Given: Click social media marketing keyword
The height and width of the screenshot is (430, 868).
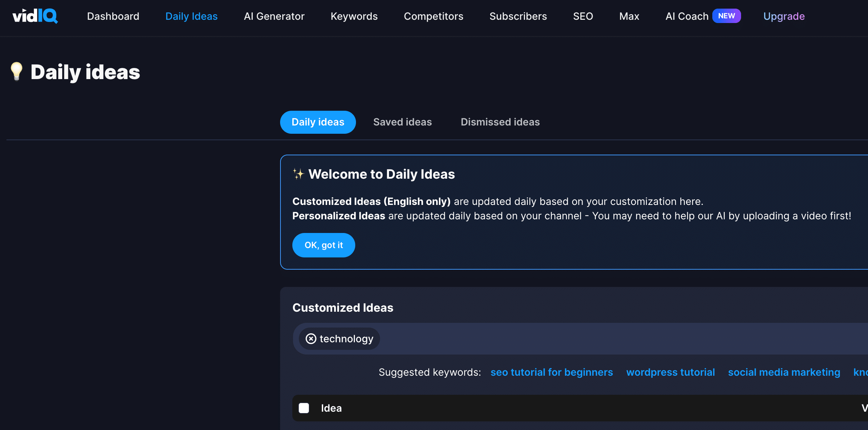Looking at the screenshot, I should pyautogui.click(x=785, y=372).
